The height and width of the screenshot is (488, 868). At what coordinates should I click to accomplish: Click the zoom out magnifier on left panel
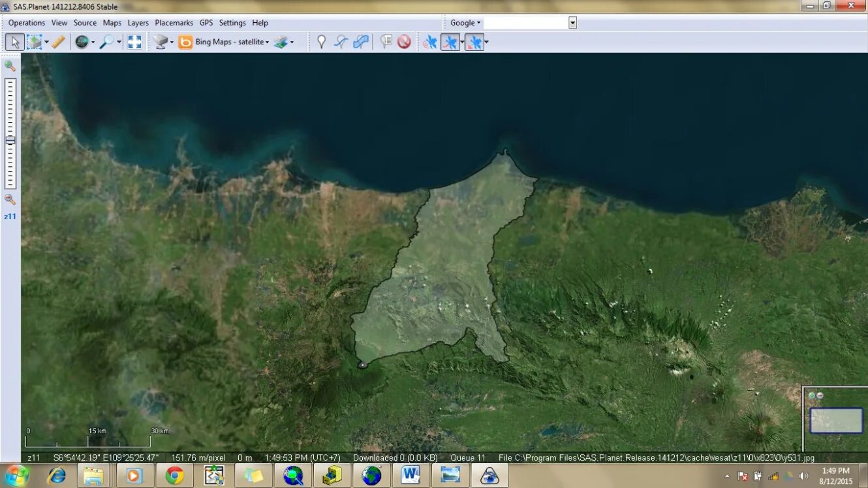10,199
